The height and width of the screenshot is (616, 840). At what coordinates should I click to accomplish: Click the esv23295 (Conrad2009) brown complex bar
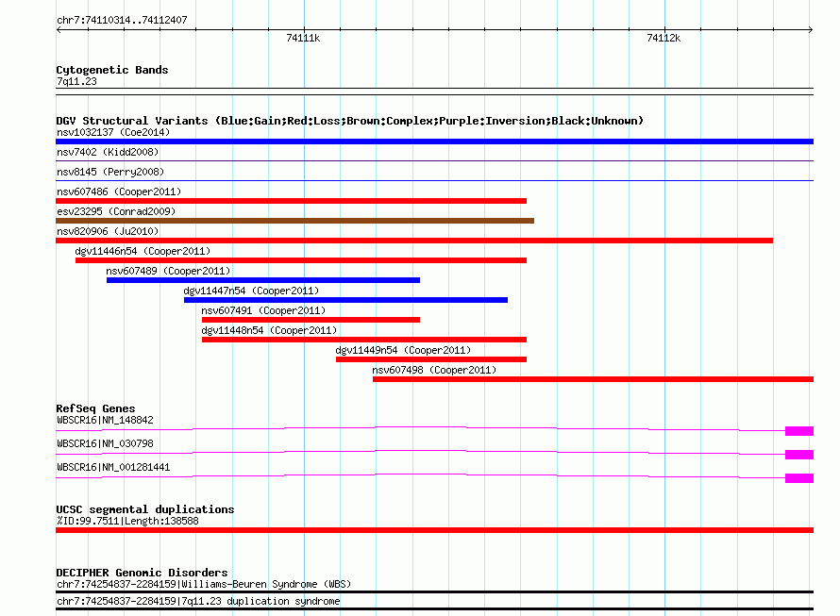(x=294, y=221)
